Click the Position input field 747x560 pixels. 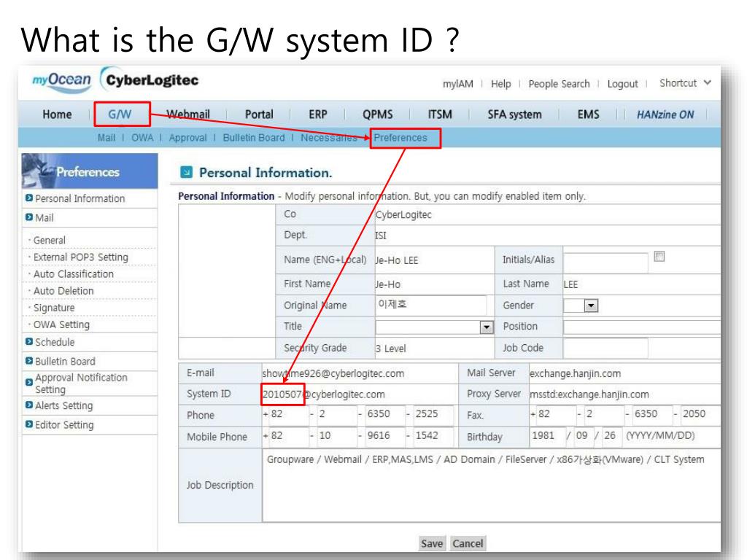642,327
